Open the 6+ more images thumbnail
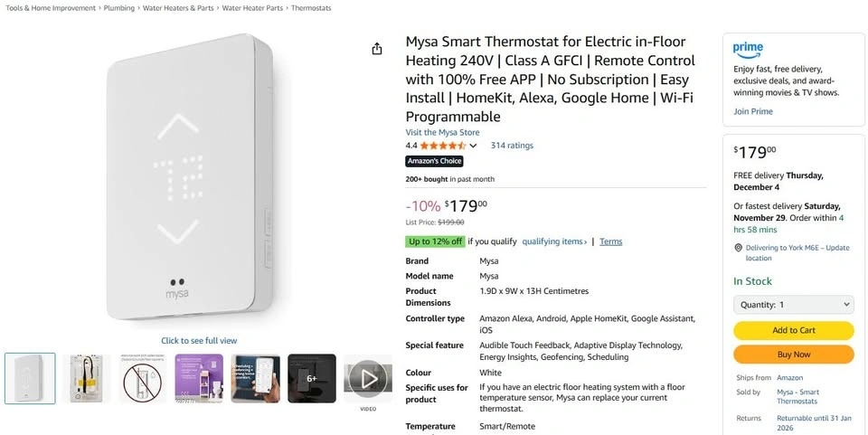This screenshot has height=435, width=868. [312, 378]
